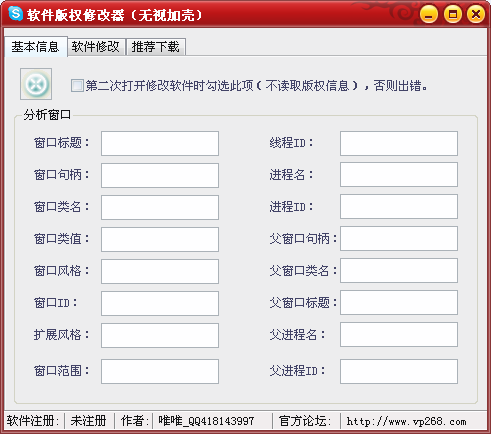Click the 窗口范围 input field
The image size is (491, 434).
pos(160,371)
